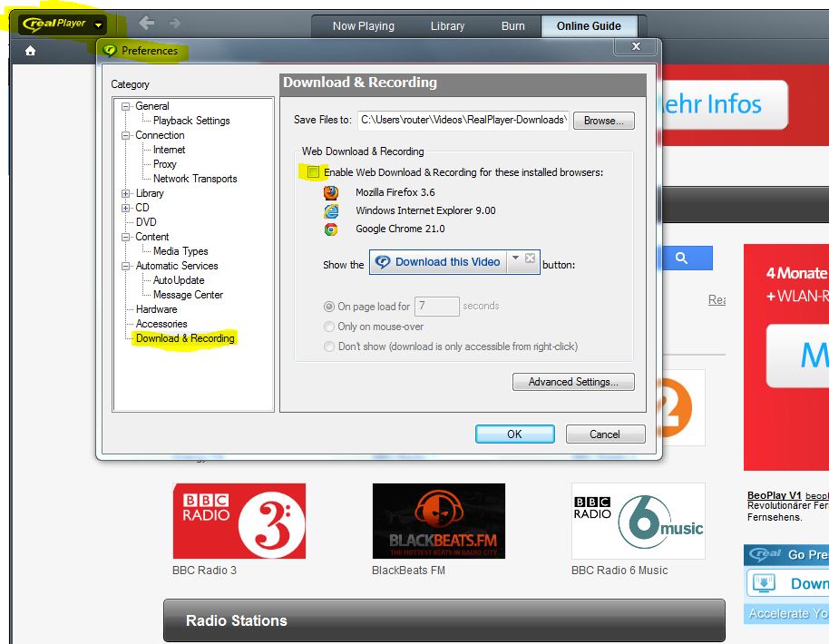Select Media Types in category tree

point(180,251)
